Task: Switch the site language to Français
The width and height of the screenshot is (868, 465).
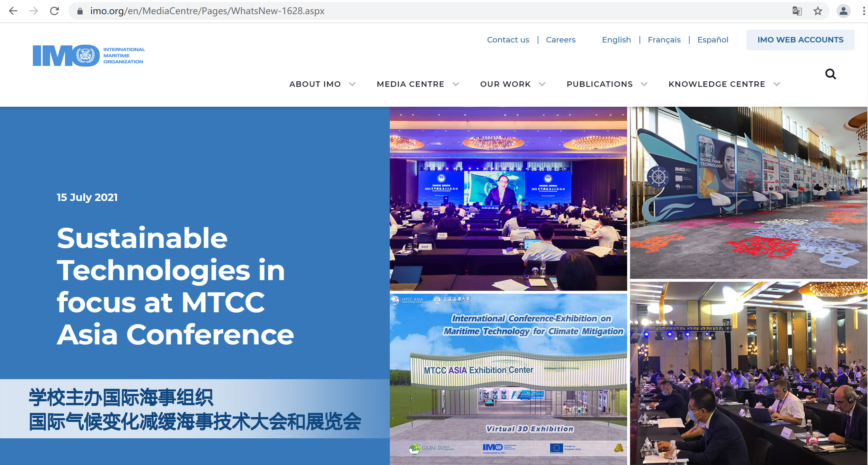Action: 664,40
